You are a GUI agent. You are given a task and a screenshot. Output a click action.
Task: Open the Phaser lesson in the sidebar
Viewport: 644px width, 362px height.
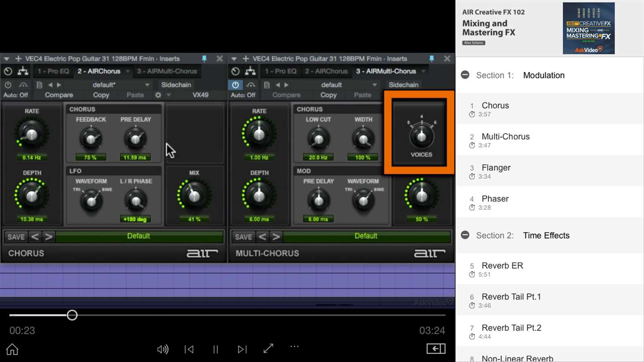(x=550, y=202)
